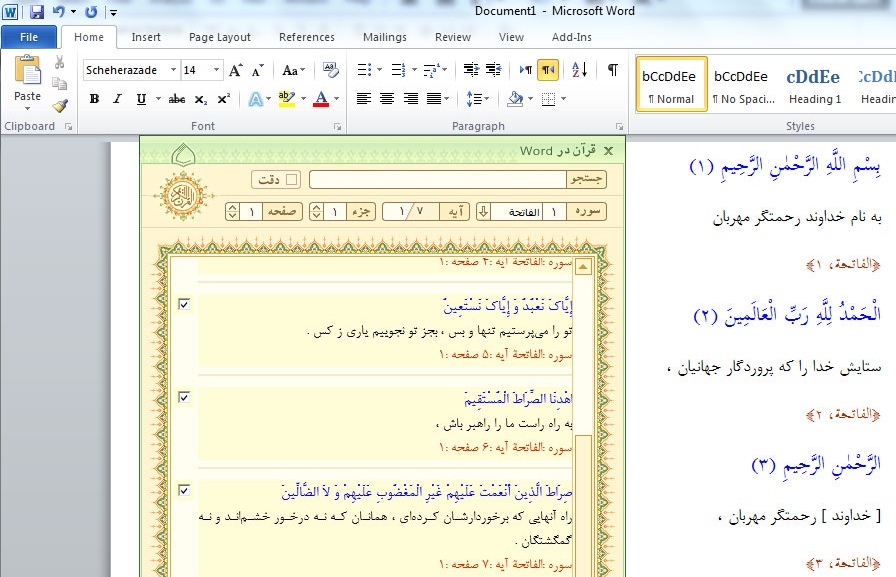Open Borders dropdown arrow
Screen dimensions: 896x577
pyautogui.click(x=563, y=99)
